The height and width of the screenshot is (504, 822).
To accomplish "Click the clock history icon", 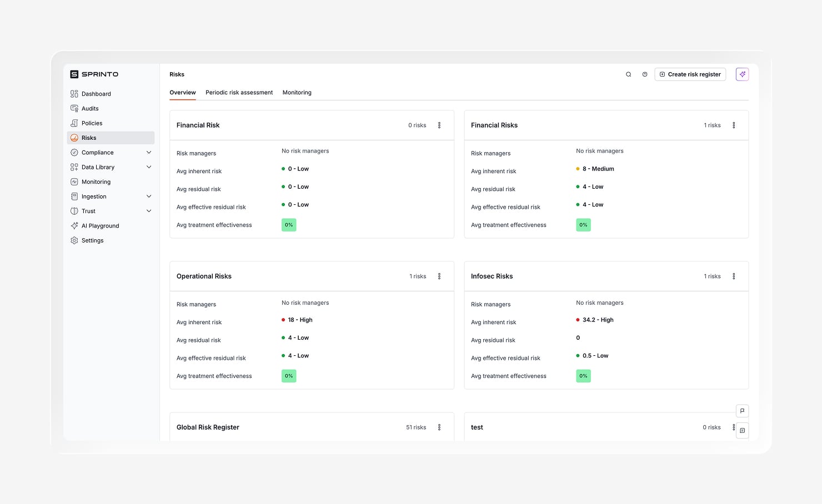I will 645,74.
